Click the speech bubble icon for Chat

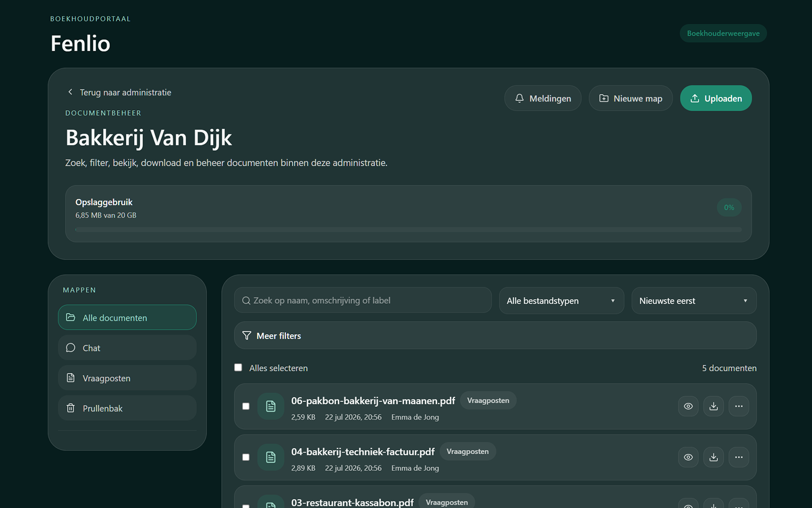71,347
